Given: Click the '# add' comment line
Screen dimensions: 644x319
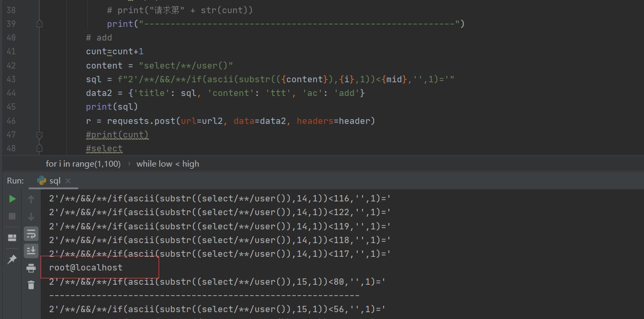Looking at the screenshot, I should coord(99,38).
